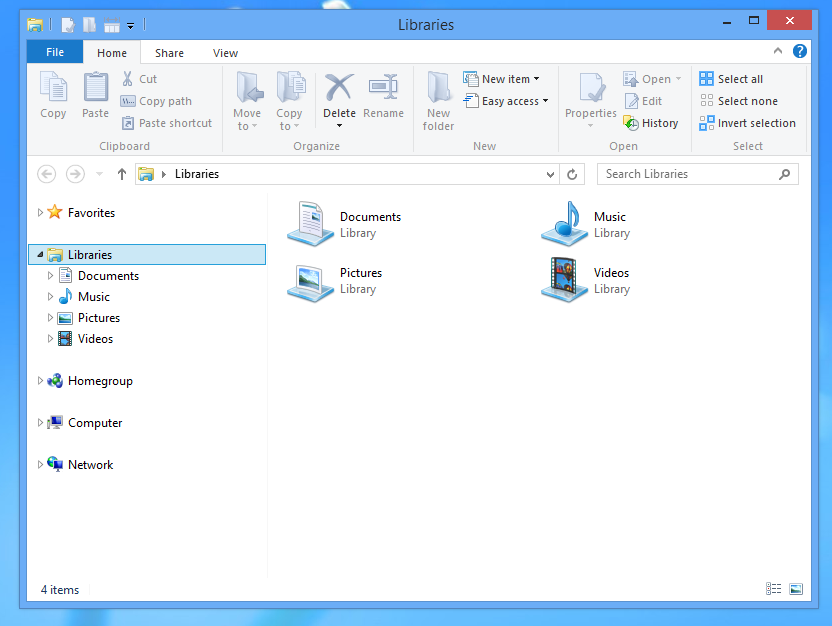
Task: Click the Delete X icon
Action: [x=339, y=87]
